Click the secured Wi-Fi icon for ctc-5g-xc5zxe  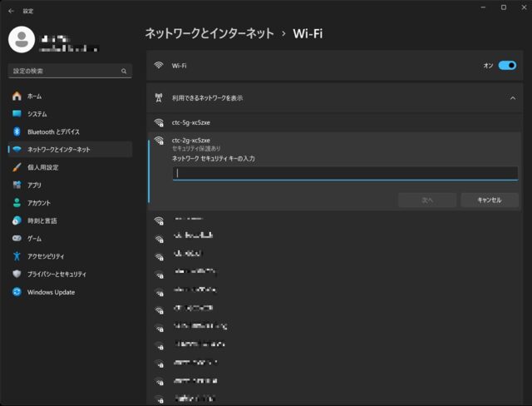tap(159, 122)
